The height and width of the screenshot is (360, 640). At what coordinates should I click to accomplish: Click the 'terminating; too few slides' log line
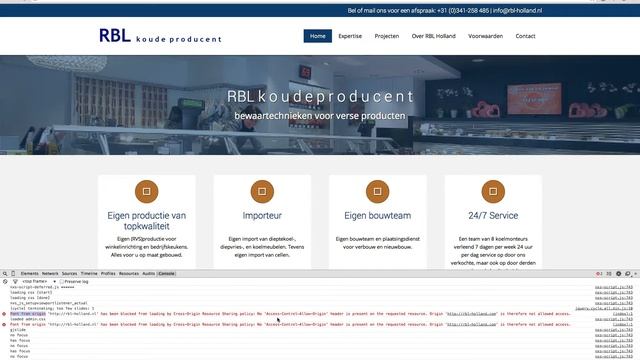point(52,309)
